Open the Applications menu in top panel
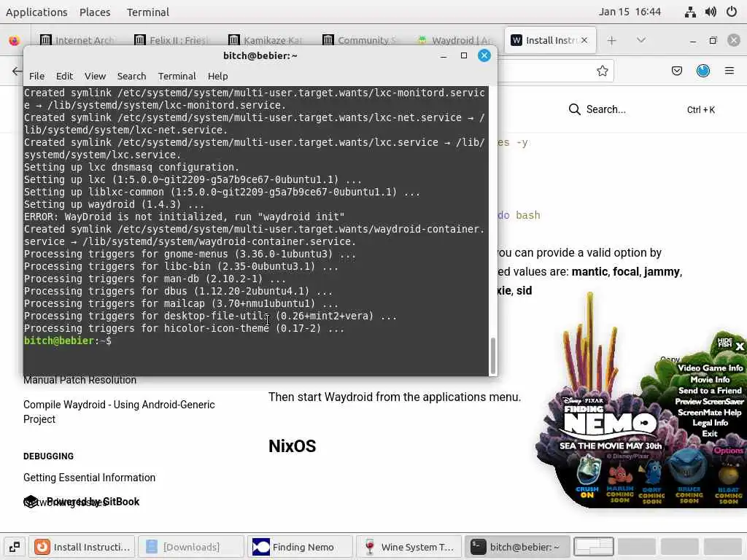 [36, 12]
